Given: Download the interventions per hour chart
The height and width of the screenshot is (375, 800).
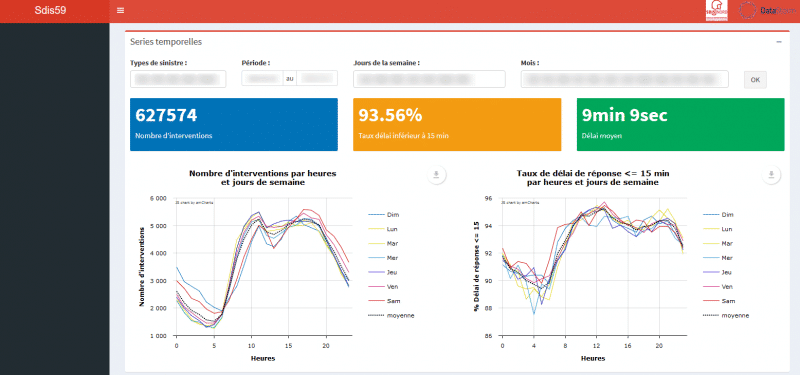Looking at the screenshot, I should pyautogui.click(x=436, y=175).
